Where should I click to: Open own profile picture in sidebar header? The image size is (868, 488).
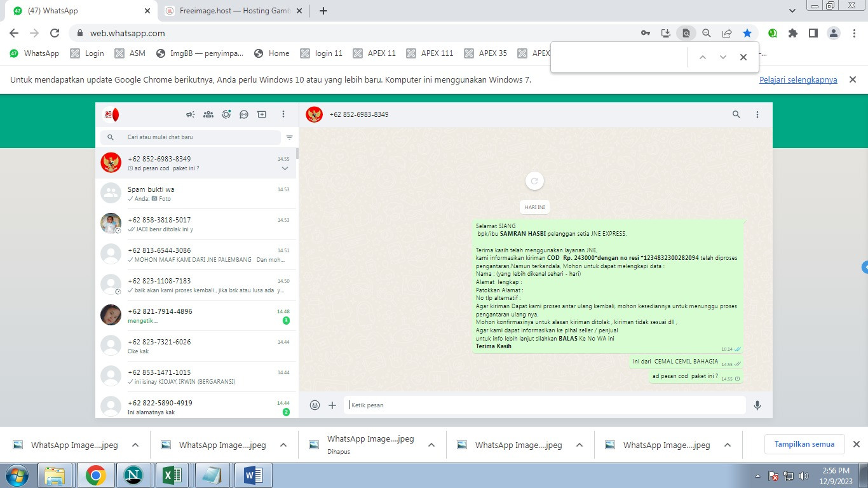111,114
